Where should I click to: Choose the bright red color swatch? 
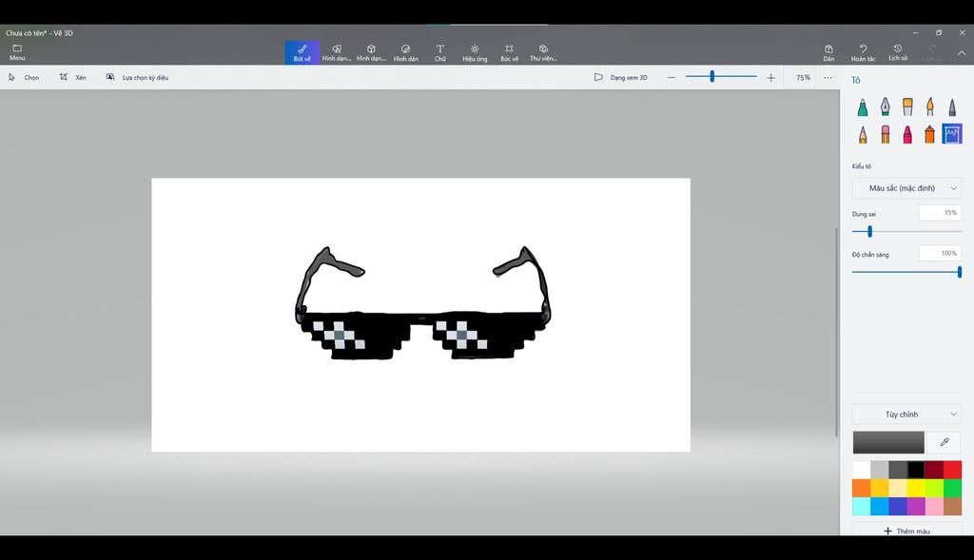952,470
